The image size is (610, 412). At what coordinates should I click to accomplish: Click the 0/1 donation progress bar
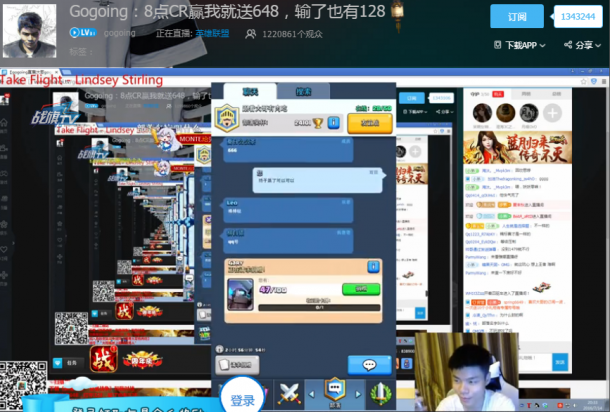[319, 308]
